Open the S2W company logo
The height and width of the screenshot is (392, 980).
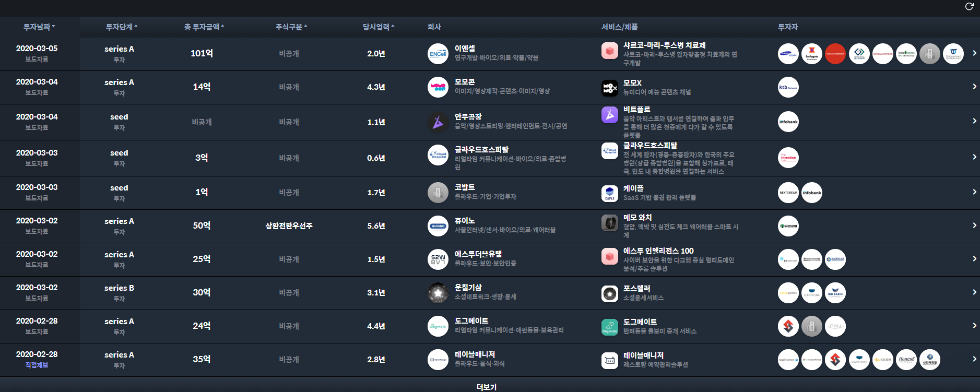438,259
